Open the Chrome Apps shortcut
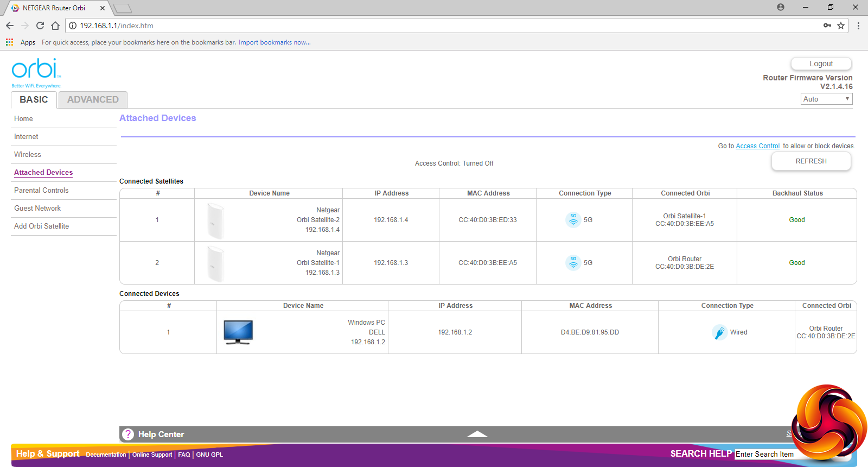This screenshot has height=467, width=868. [21, 42]
